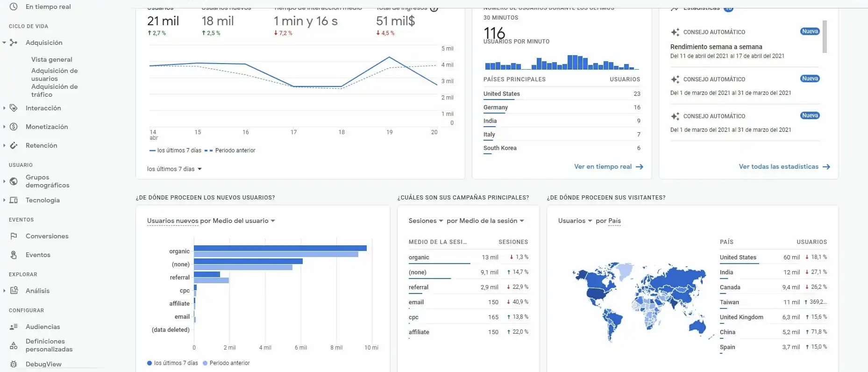Click the affiliate row in sessions table
This screenshot has height=372, width=868.
(468, 332)
